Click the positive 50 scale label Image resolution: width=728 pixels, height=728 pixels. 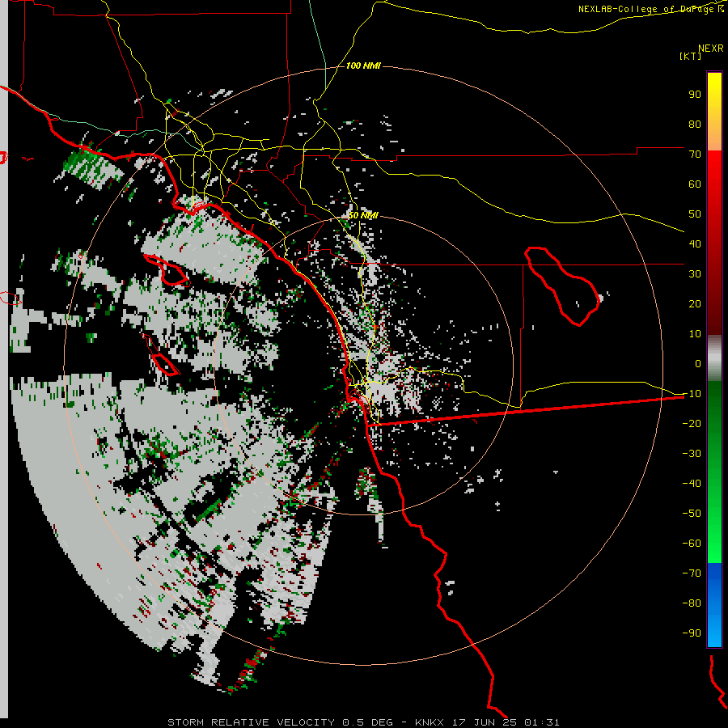[695, 214]
